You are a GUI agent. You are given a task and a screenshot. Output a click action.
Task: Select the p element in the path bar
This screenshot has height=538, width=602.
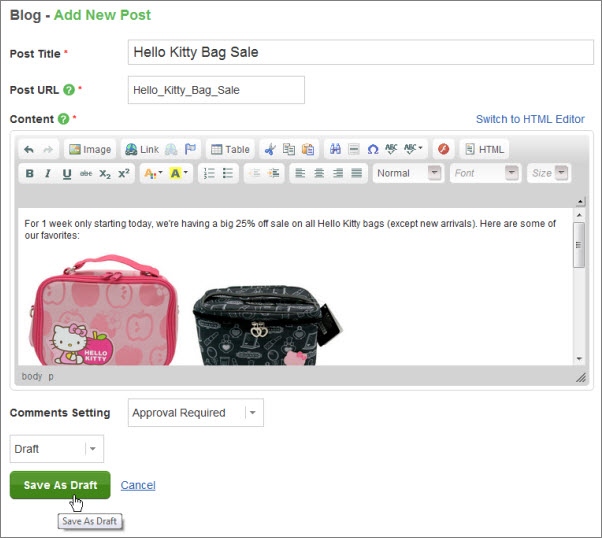click(51, 377)
